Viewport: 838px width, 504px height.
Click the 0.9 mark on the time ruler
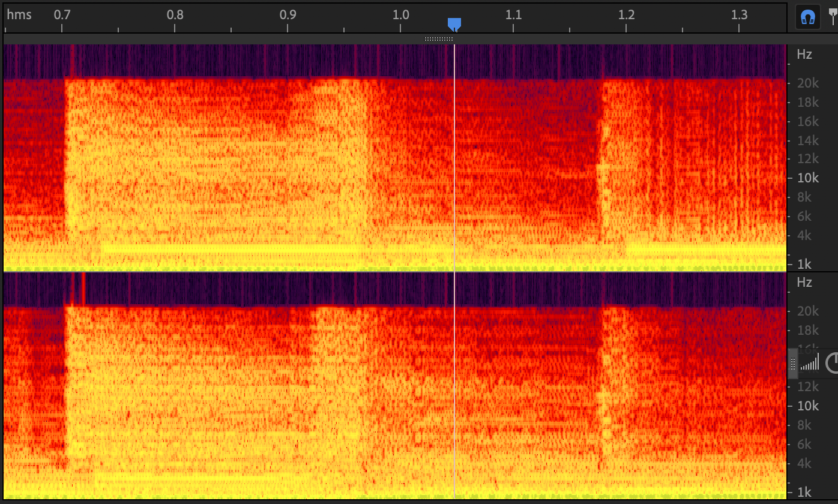click(x=288, y=15)
